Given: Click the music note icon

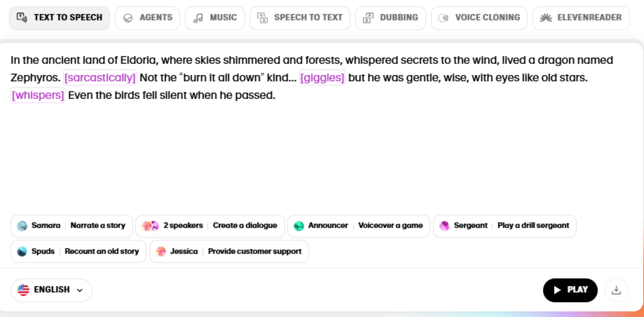Looking at the screenshot, I should (x=198, y=17).
